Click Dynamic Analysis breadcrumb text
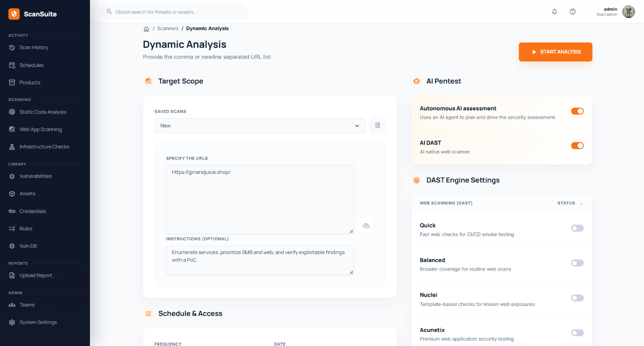This screenshot has width=644, height=346. tap(208, 29)
